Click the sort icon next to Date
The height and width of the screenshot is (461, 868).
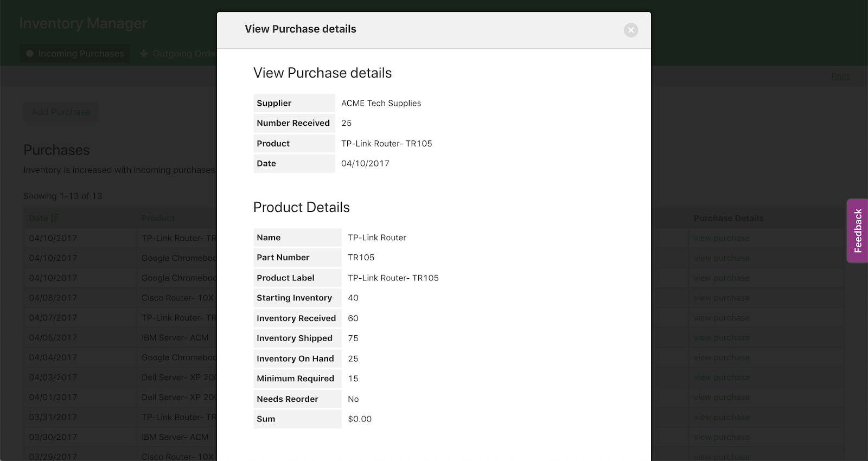(55, 218)
